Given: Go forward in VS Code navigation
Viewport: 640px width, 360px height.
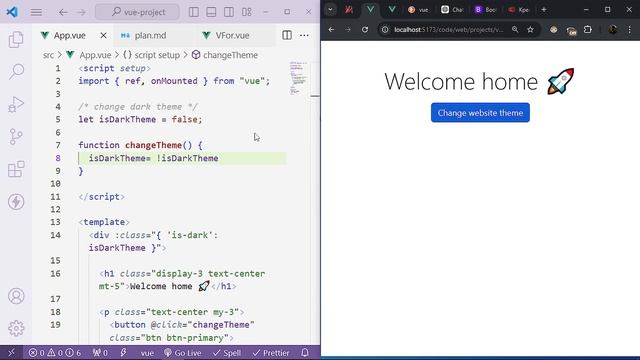Looking at the screenshot, I should (x=82, y=12).
